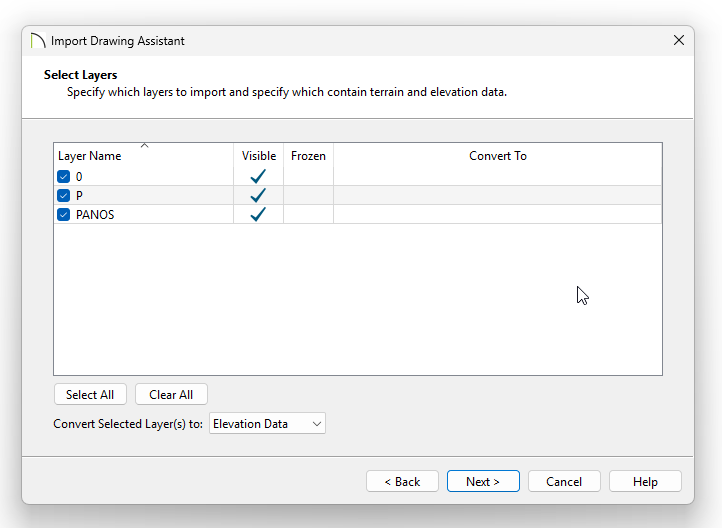Image resolution: width=722 pixels, height=528 pixels.
Task: Toggle visible checkmark for layer P
Action: coord(258,195)
